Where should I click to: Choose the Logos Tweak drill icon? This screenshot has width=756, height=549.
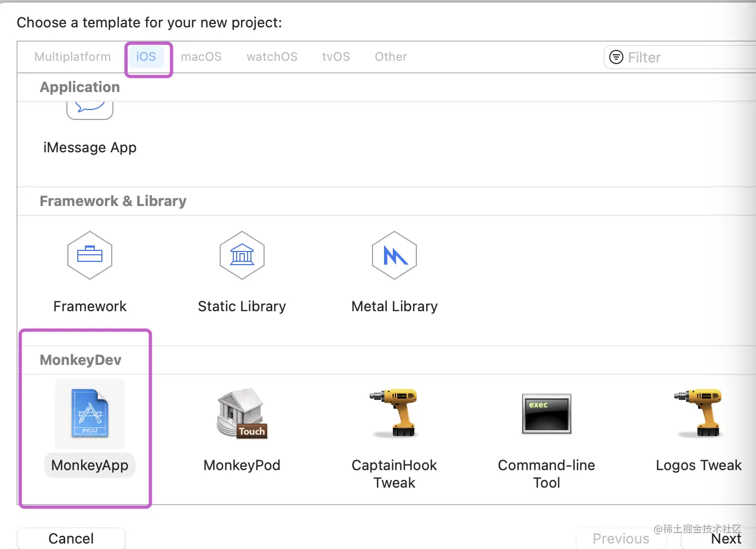click(699, 413)
